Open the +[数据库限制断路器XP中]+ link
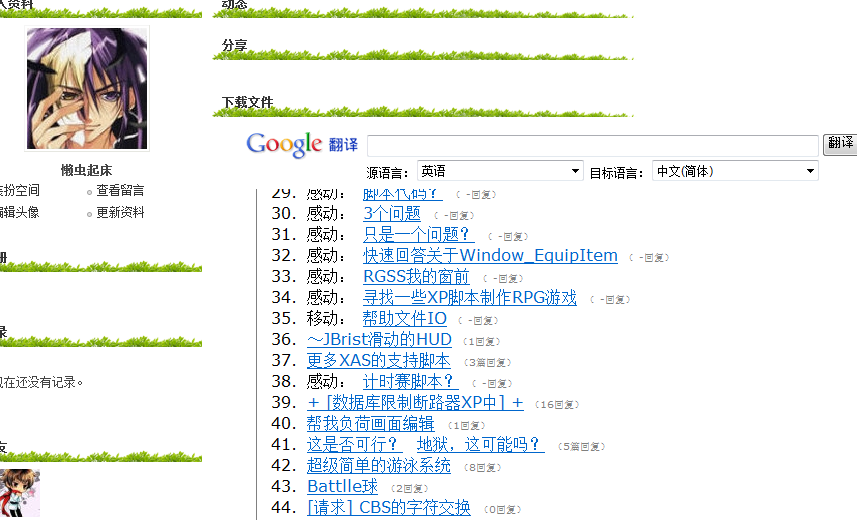 (x=415, y=402)
